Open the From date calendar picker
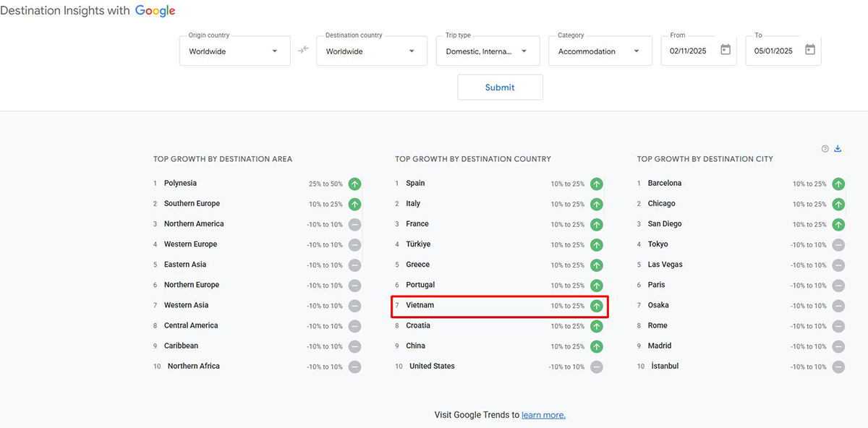 coord(726,50)
